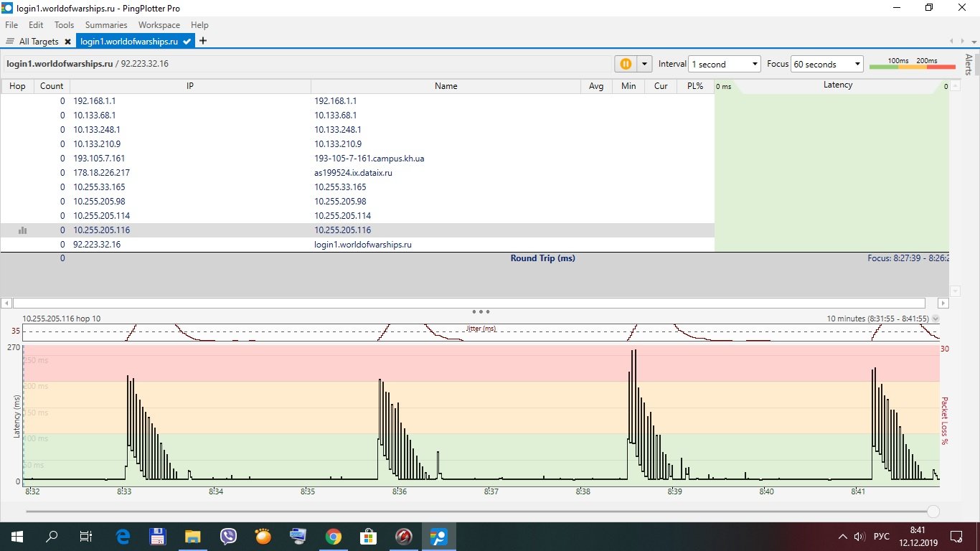
Task: Click the latency color scale legend bar
Action: (913, 67)
